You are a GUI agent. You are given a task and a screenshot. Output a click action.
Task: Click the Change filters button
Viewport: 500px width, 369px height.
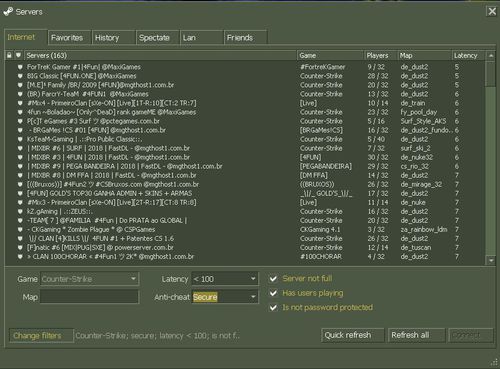click(x=41, y=335)
